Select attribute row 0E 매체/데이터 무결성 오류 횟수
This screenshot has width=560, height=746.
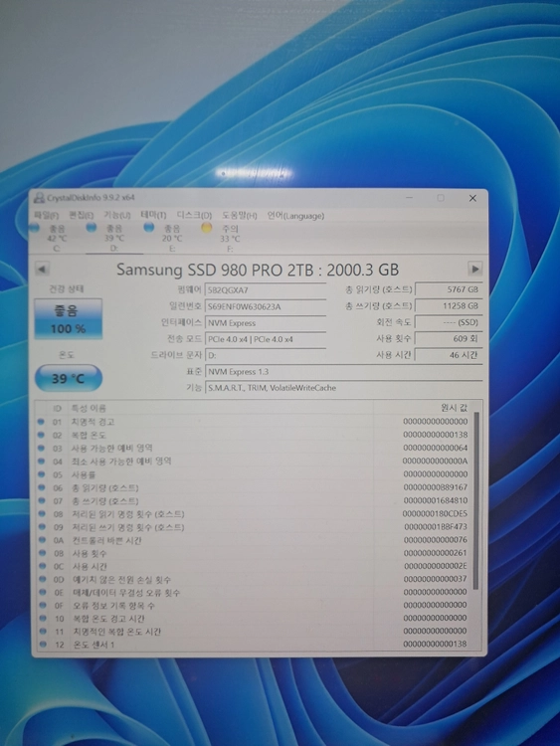(254, 593)
